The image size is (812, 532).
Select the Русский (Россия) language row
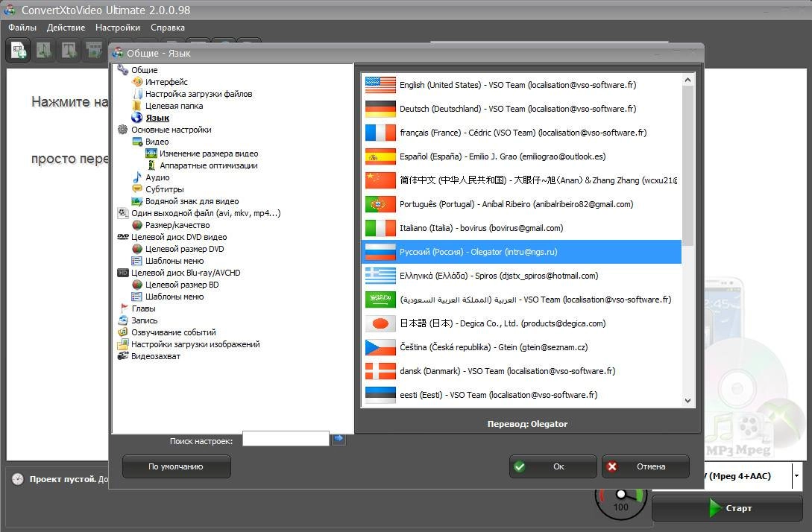521,252
